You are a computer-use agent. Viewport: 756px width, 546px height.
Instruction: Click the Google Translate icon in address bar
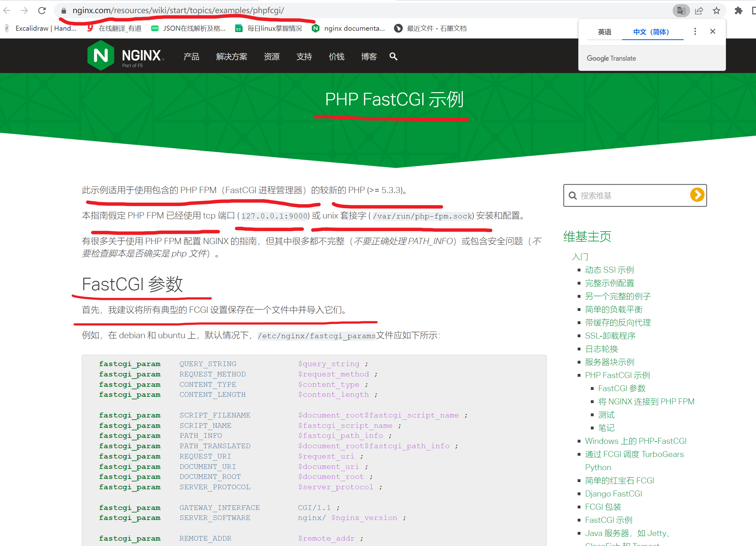(681, 11)
